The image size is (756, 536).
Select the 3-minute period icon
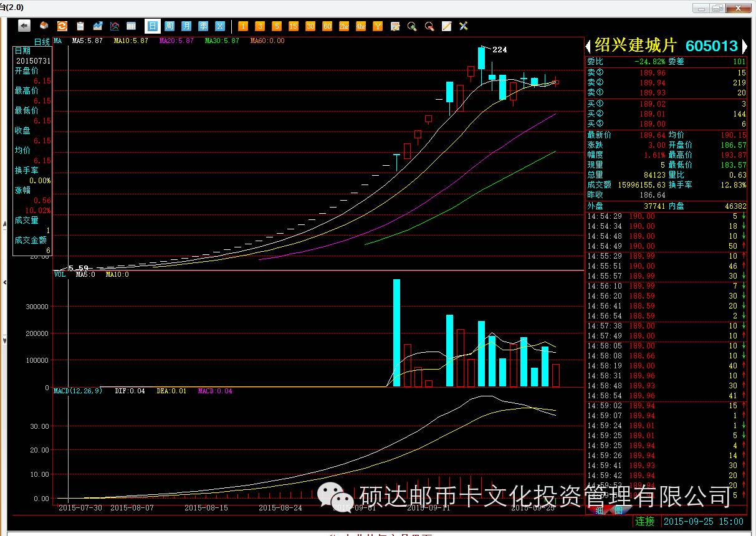tap(260, 26)
